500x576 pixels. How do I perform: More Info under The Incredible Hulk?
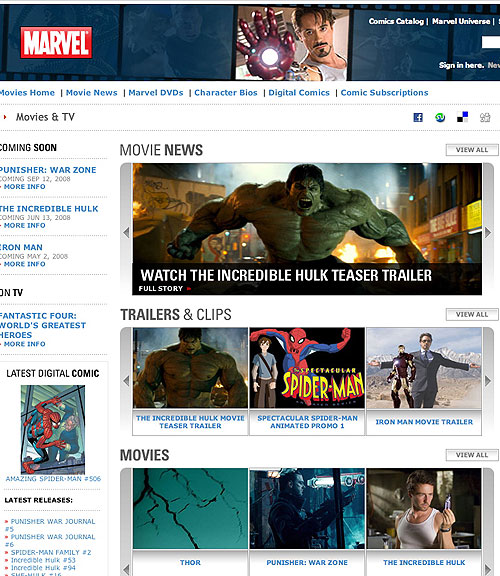(x=25, y=225)
